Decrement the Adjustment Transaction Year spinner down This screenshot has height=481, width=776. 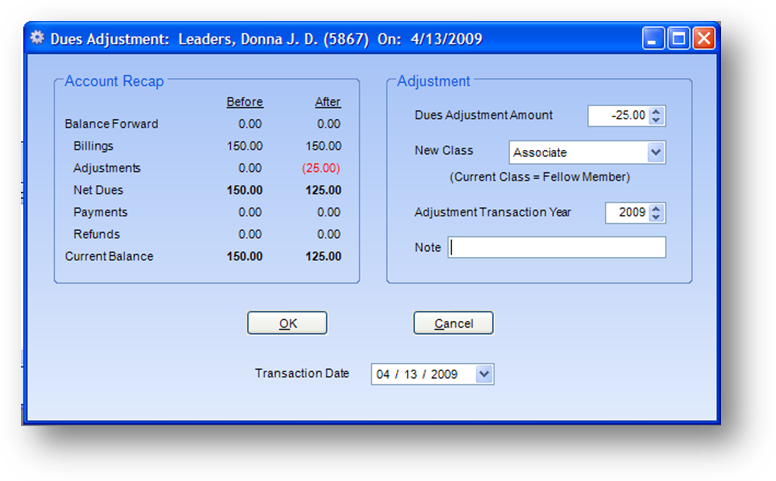[656, 217]
